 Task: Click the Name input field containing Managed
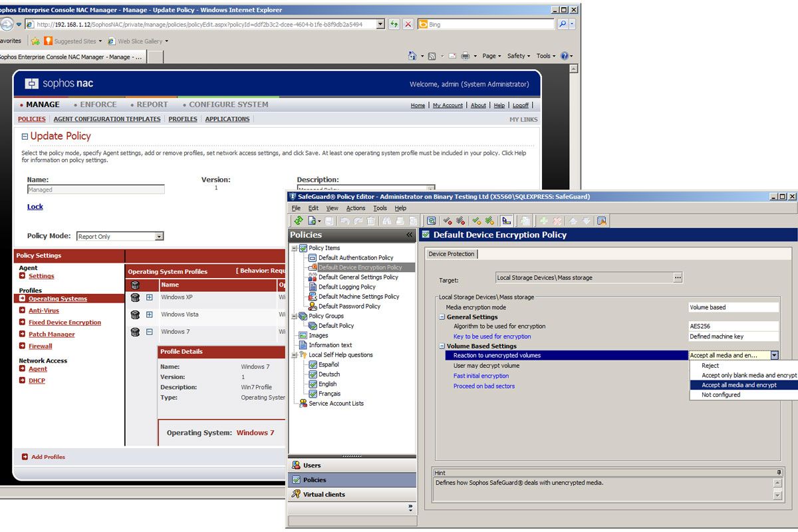(96, 190)
